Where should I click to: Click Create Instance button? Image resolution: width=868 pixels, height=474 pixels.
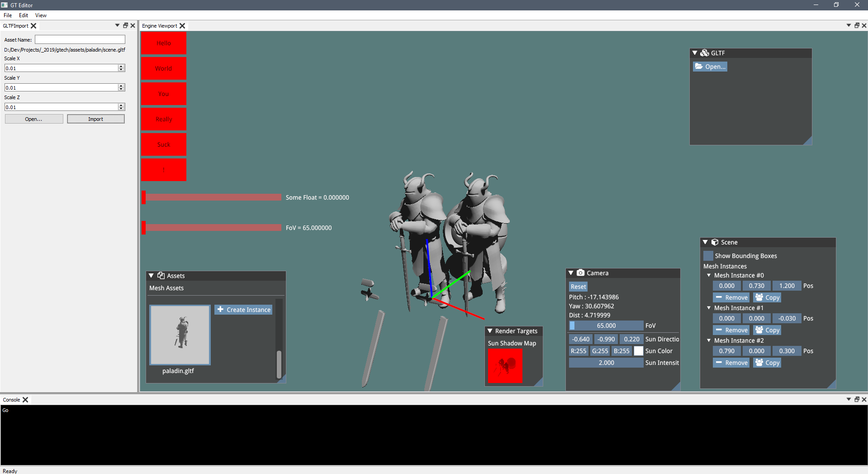243,310
